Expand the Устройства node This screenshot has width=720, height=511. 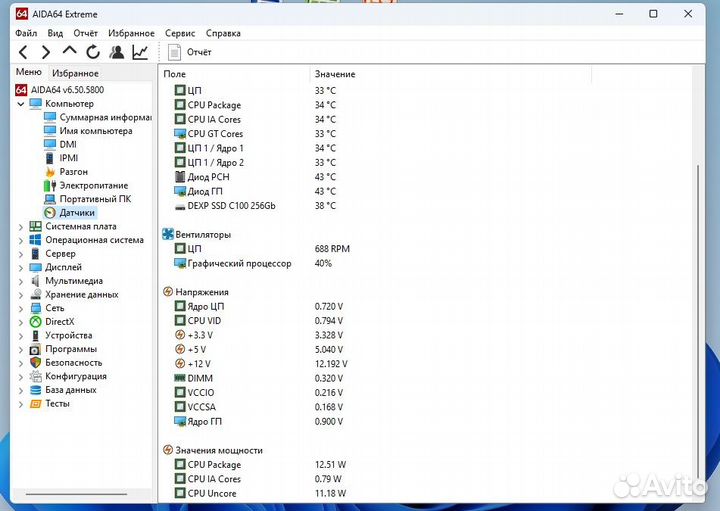[21, 336]
